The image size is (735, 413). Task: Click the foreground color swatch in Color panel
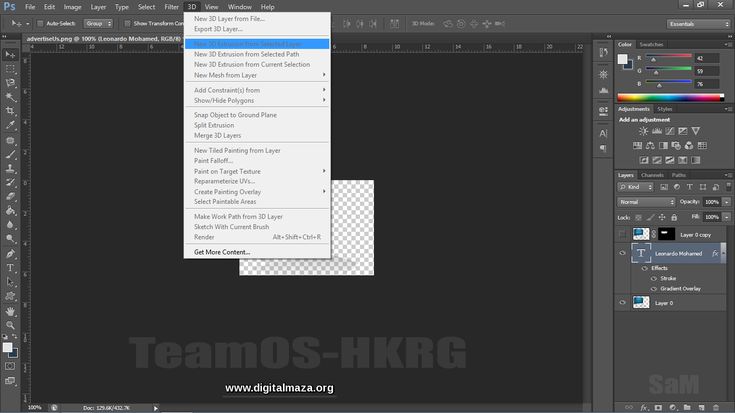(x=622, y=59)
